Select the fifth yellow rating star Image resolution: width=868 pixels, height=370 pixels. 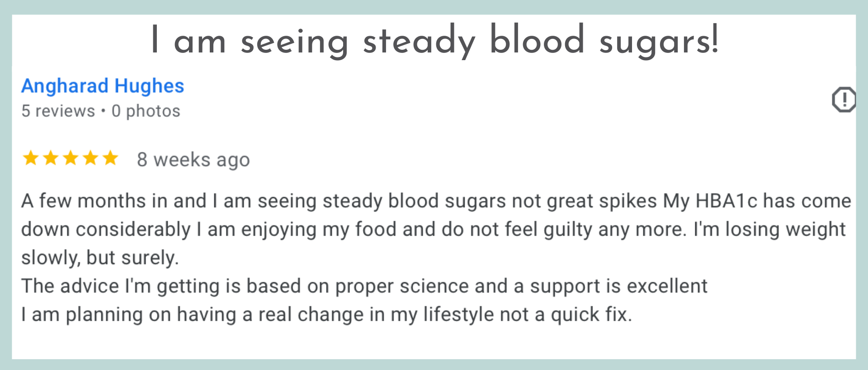(x=110, y=158)
